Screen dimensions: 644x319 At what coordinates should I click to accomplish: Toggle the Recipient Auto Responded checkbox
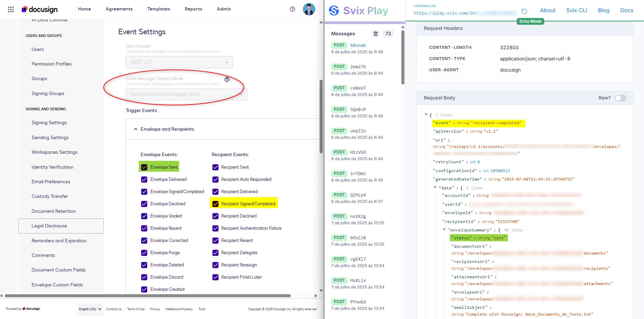pyautogui.click(x=215, y=180)
